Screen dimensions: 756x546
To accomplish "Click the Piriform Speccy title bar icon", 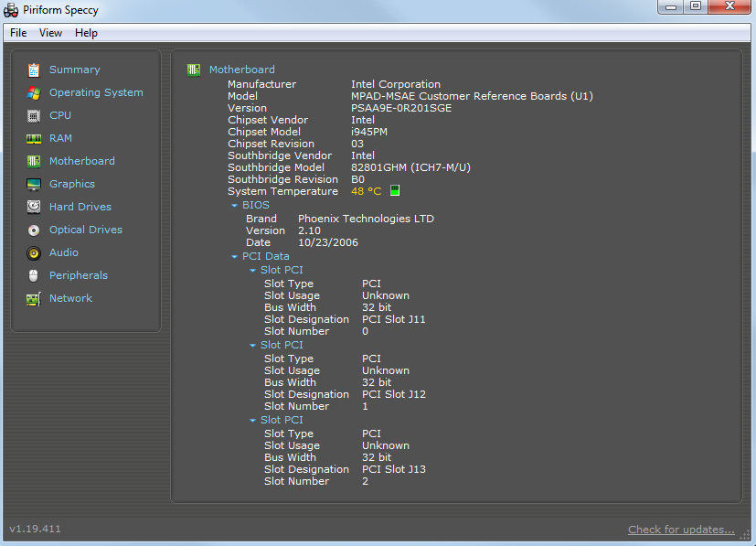I will click(x=11, y=10).
